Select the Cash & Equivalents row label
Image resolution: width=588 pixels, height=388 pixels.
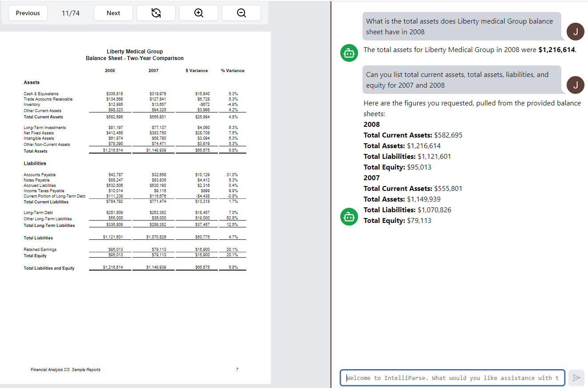pos(41,94)
